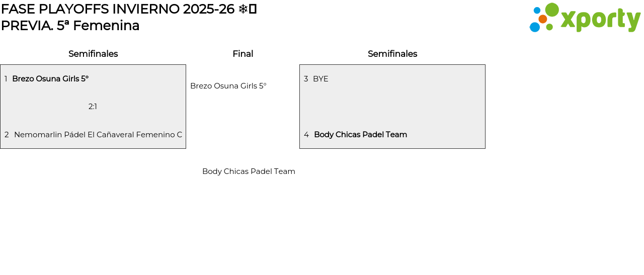Open Nemomarlin Pádel El Cañaveral Femenino C team
This screenshot has height=275, width=644.
coord(98,135)
